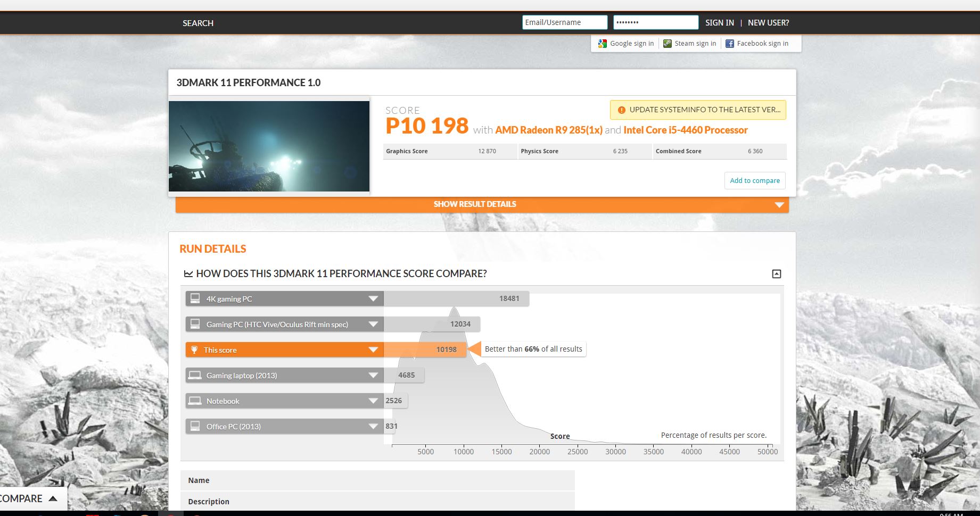The height and width of the screenshot is (516, 980).
Task: Expand the SHOW RESULT DETAILS bar
Action: coord(482,205)
